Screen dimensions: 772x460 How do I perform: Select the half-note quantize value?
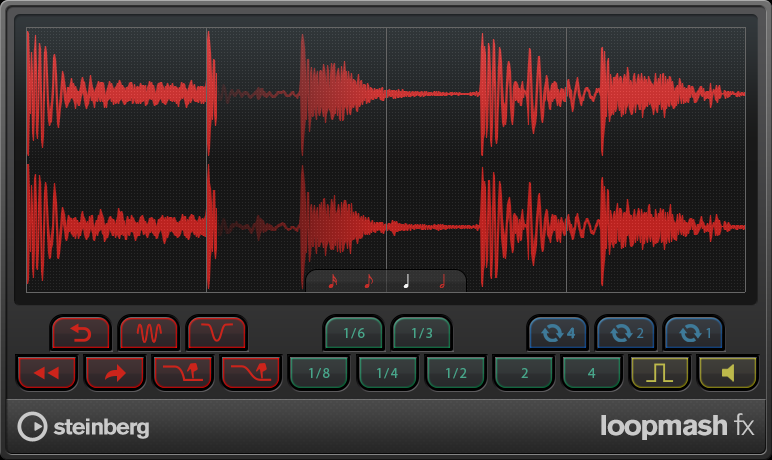pos(442,282)
